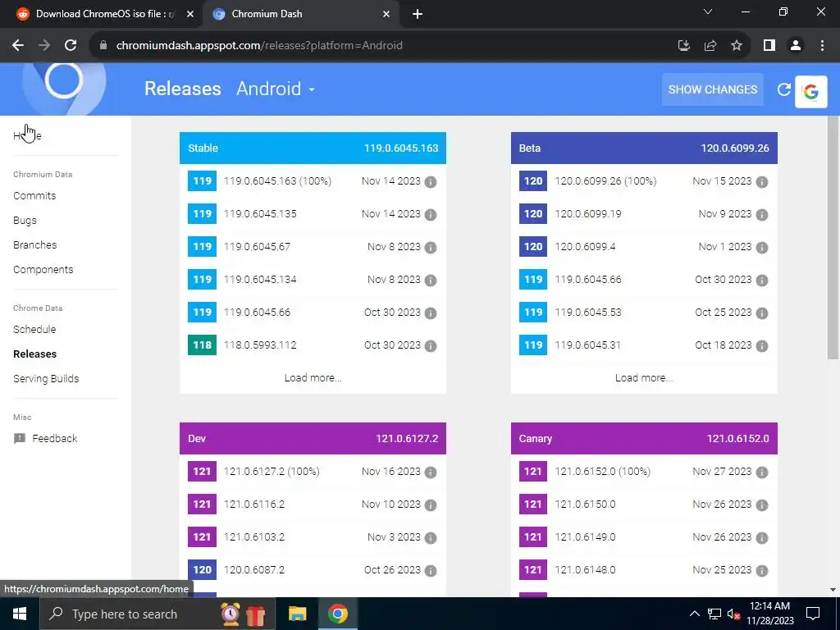
Task: Click info icon for 118.0.5993.112 release
Action: click(x=430, y=346)
